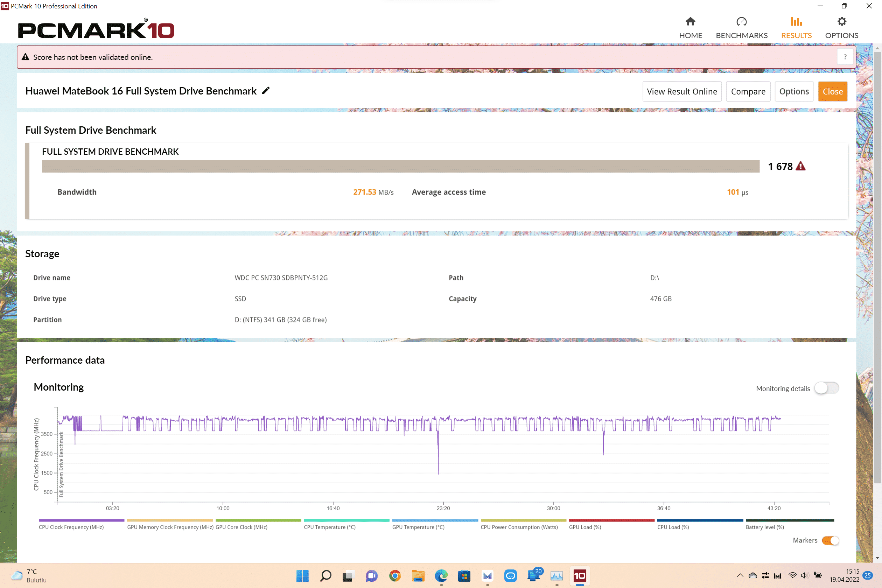This screenshot has width=882, height=588.
Task: Open the Options gear tab
Action: (x=841, y=28)
